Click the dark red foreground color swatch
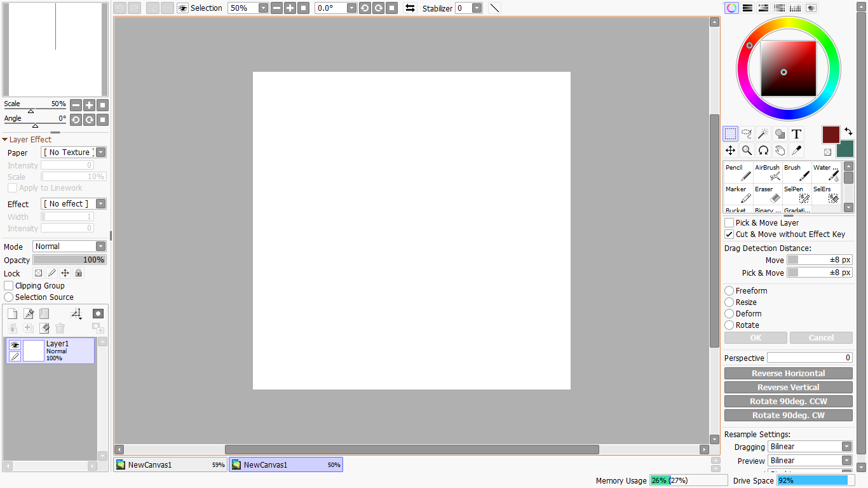The width and height of the screenshot is (868, 488). tap(831, 134)
